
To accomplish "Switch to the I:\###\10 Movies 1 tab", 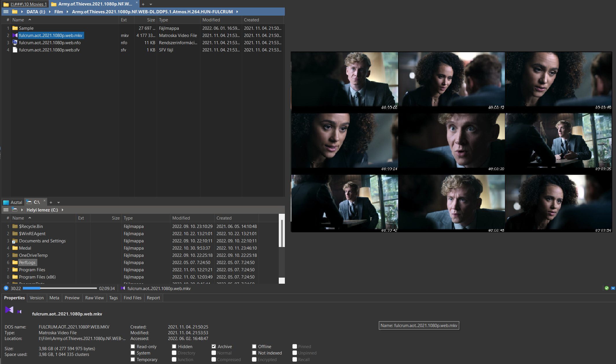I will point(25,4).
